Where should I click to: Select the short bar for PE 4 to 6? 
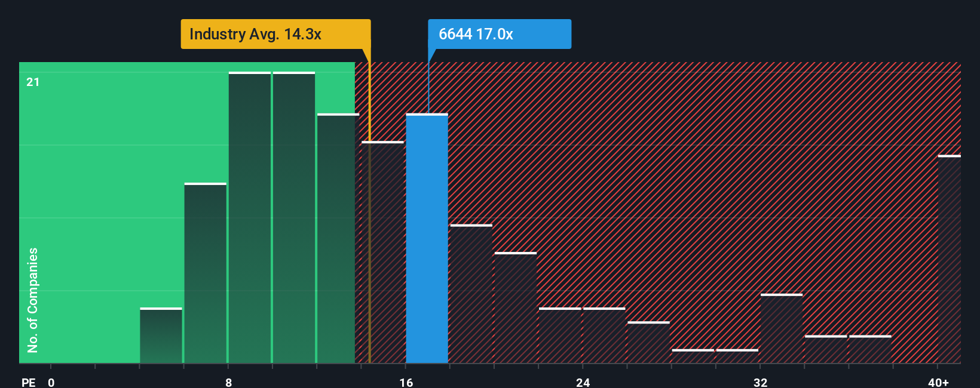point(161,335)
